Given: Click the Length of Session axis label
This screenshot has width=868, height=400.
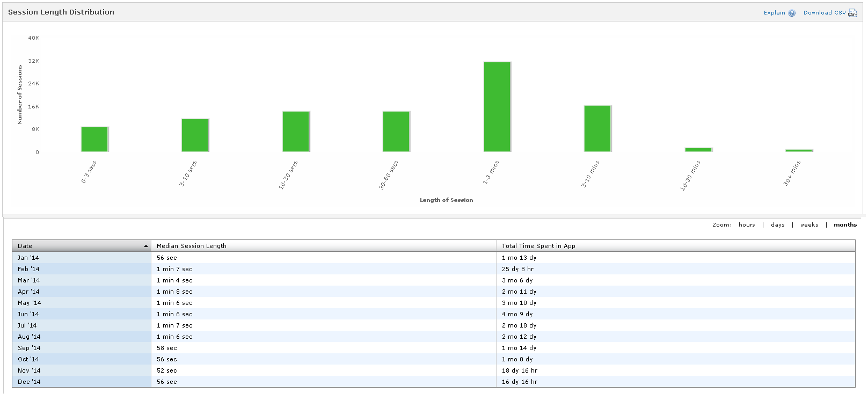Looking at the screenshot, I should [x=446, y=200].
